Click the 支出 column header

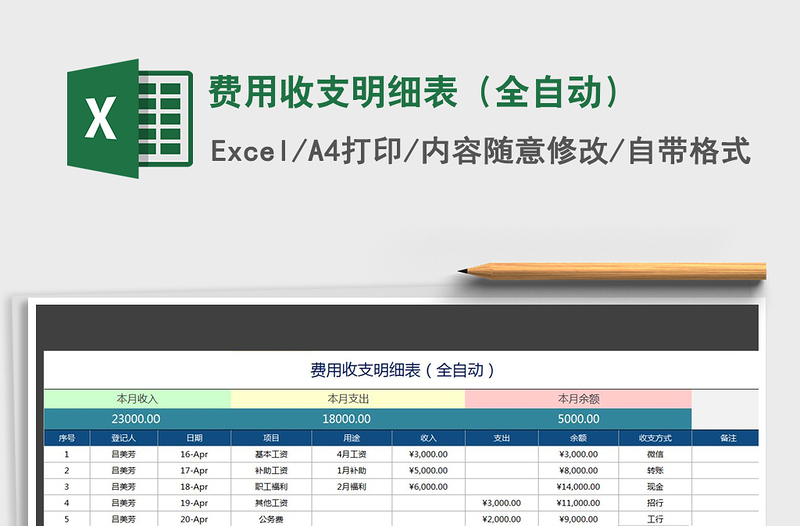tap(502, 438)
